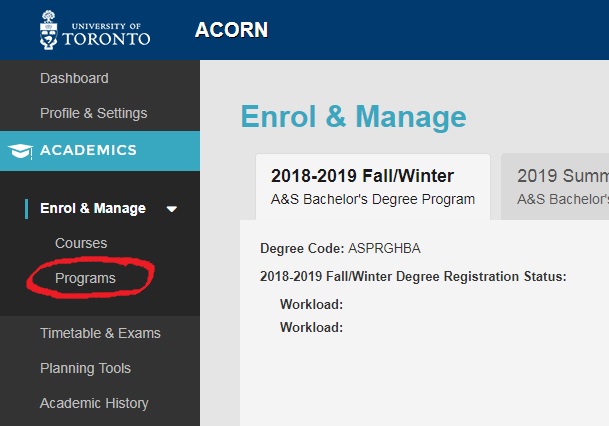Collapse the Enrol & Manage caret arrow

(172, 209)
